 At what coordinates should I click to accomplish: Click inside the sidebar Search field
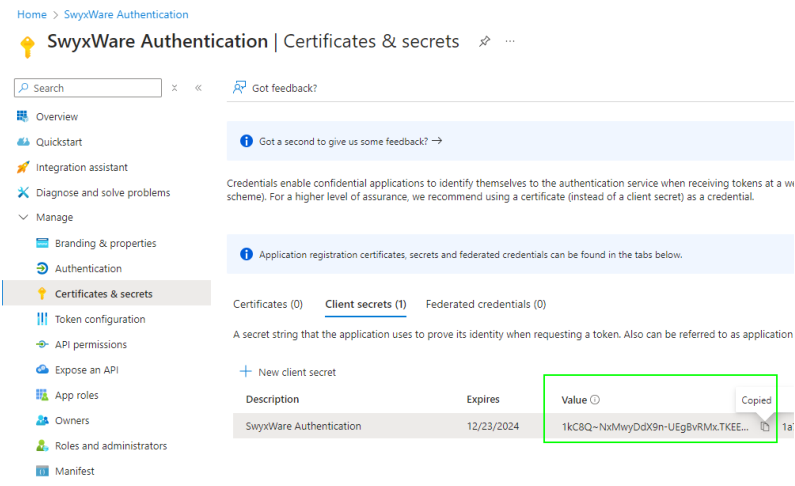pyautogui.click(x=90, y=88)
